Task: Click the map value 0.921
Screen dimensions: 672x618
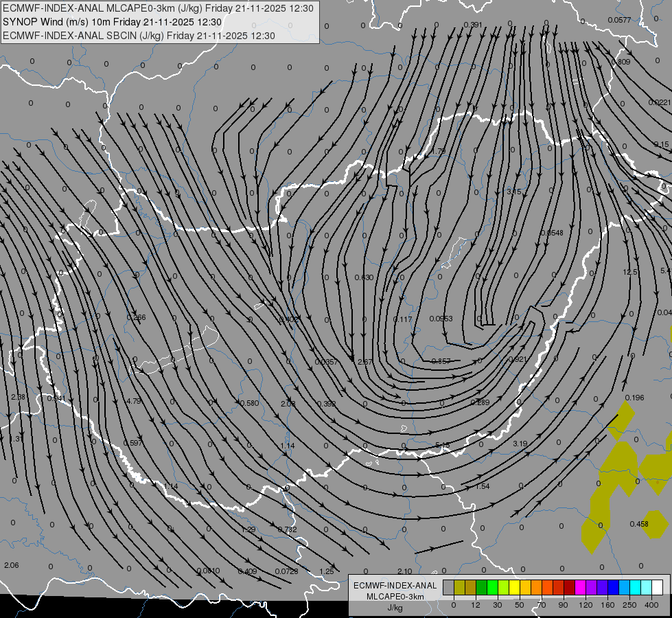Action: coord(517,359)
